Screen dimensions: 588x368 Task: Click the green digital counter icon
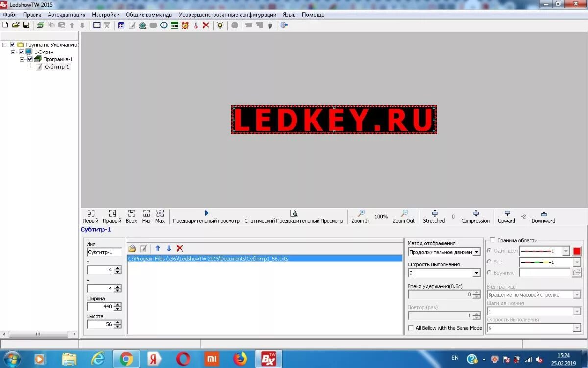coord(174,25)
